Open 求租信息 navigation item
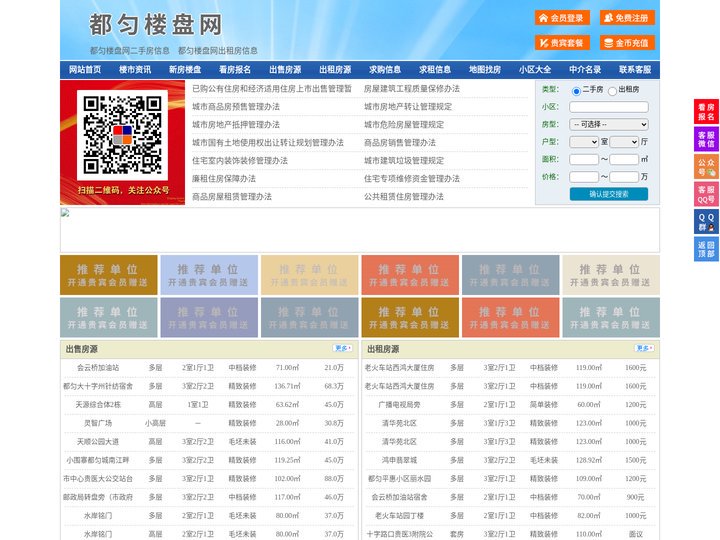This screenshot has width=720, height=540. (435, 70)
